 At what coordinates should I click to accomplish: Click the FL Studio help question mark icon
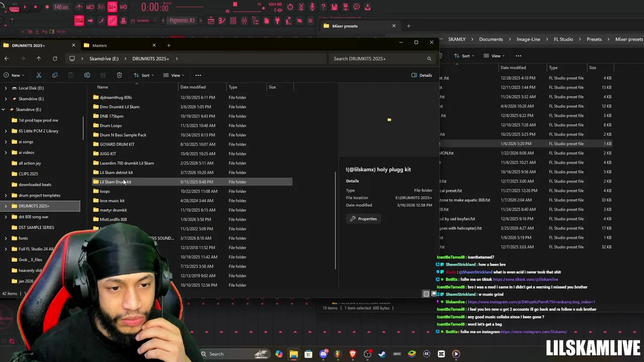click(324, 7)
